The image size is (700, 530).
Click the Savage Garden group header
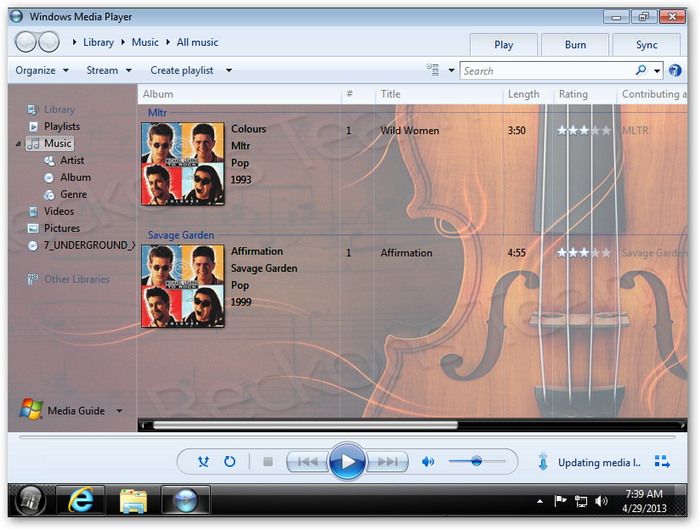coord(181,235)
